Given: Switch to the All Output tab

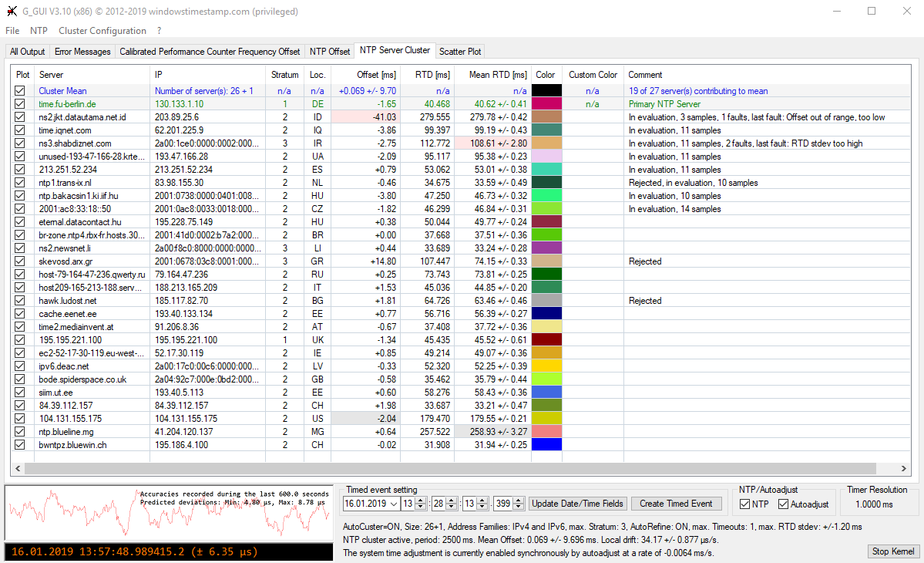Looking at the screenshot, I should pos(28,52).
